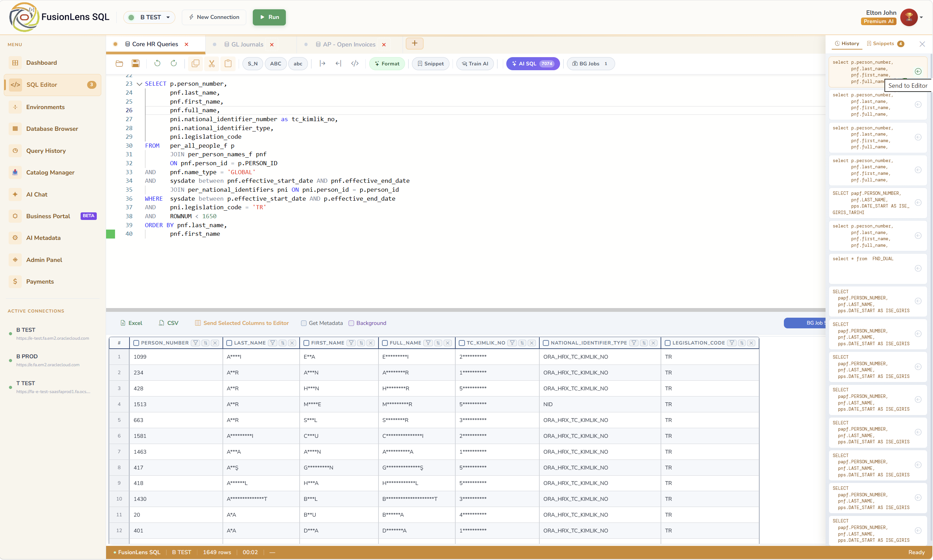The image size is (933, 560).
Task: Switch to the GL Journals tab
Action: click(247, 44)
